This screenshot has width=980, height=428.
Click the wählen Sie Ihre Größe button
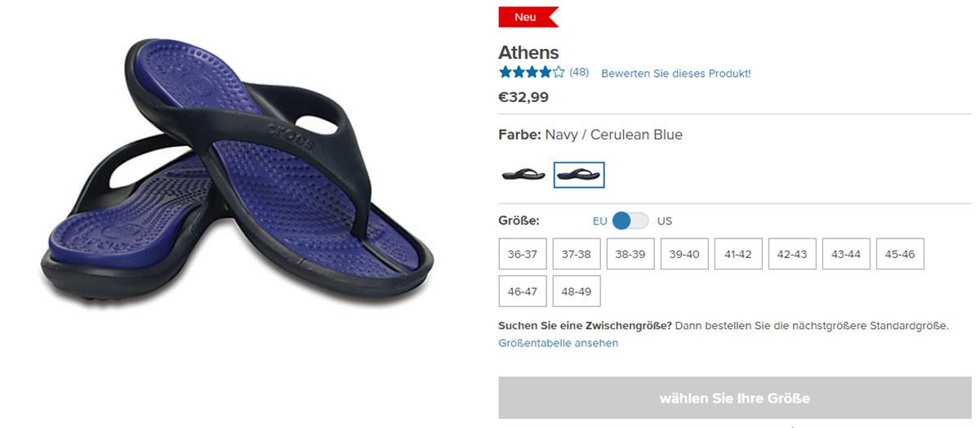pyautogui.click(x=735, y=398)
